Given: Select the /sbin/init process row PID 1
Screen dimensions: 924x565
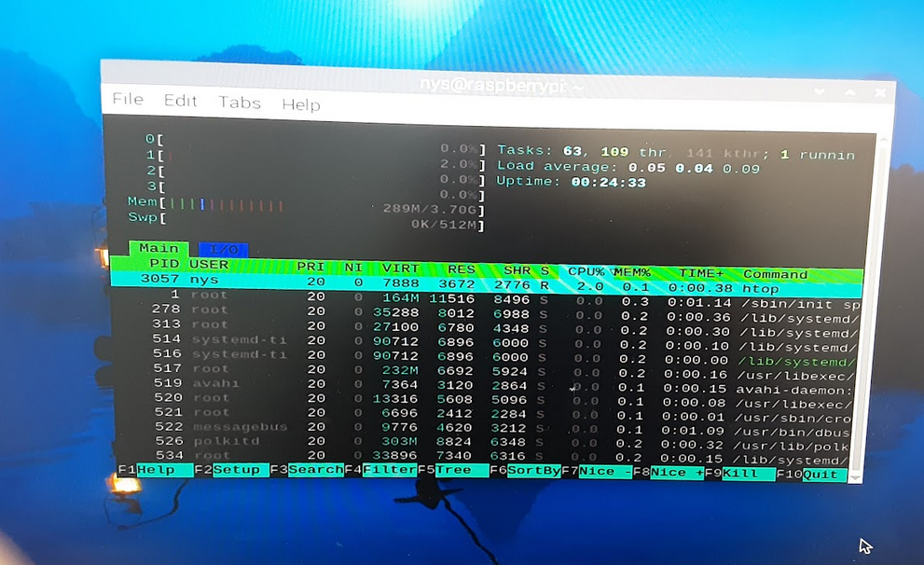Looking at the screenshot, I should (486, 298).
